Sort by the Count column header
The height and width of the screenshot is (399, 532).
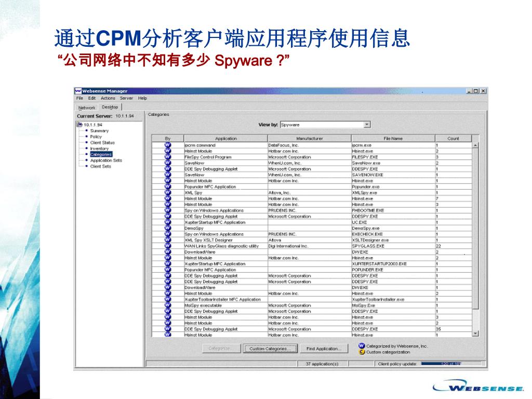coord(453,138)
